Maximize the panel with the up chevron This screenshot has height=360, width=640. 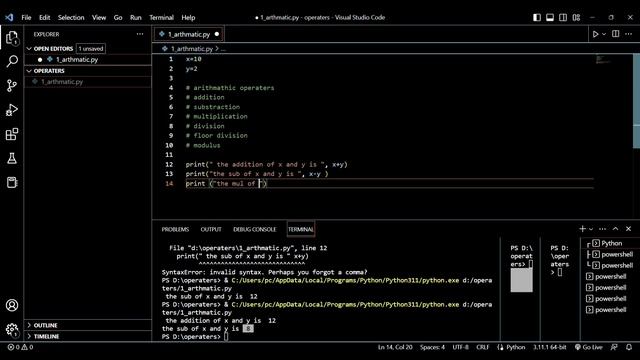(x=616, y=229)
